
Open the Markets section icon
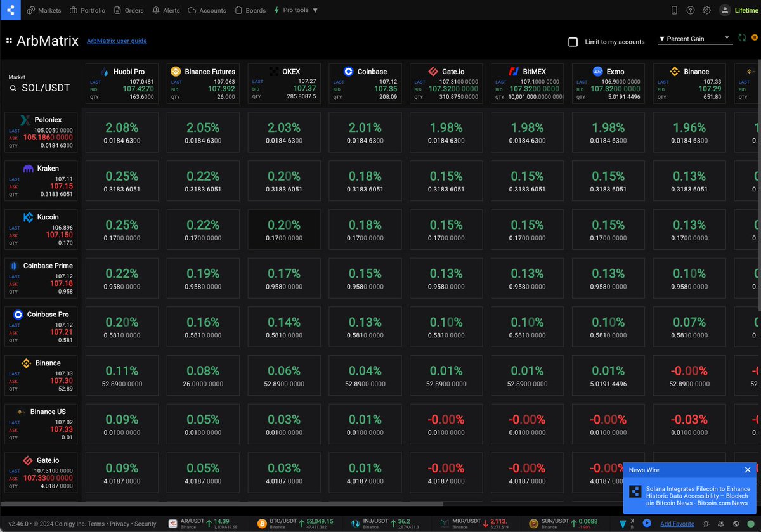[x=30, y=10]
